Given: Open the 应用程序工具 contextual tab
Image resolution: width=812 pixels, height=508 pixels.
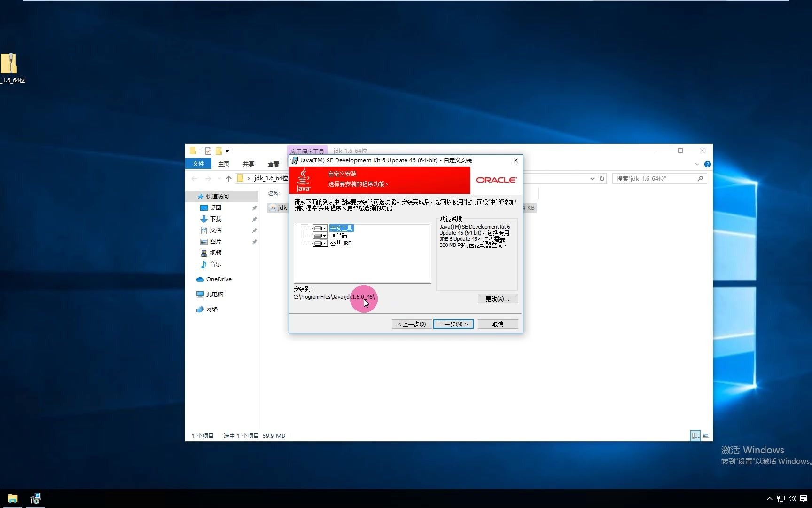Looking at the screenshot, I should 307,151.
